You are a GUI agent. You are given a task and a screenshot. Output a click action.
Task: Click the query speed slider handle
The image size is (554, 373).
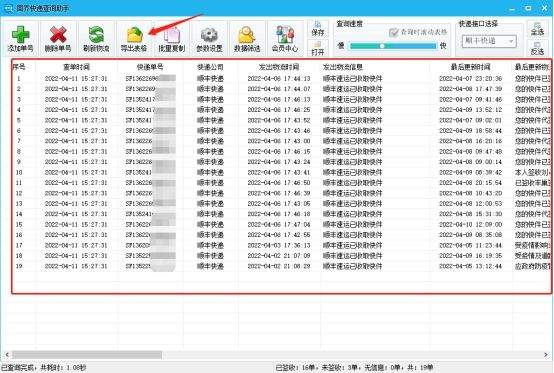tap(382, 46)
